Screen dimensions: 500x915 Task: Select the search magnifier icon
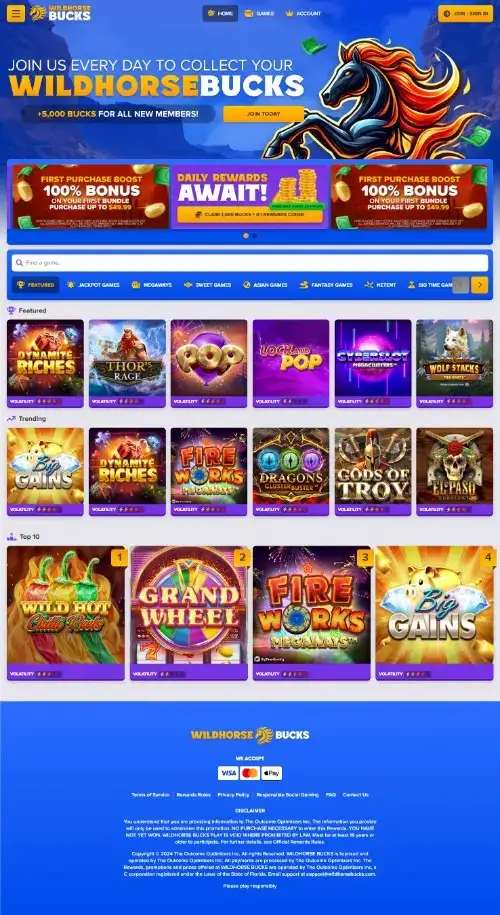pos(20,263)
